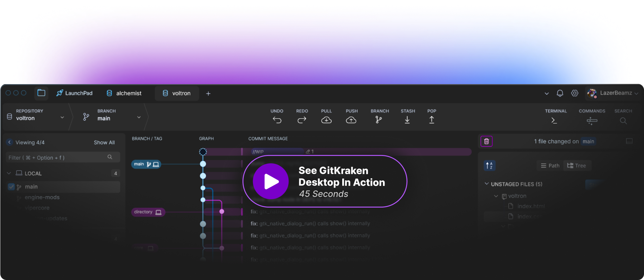Click the Undo arrow icon
The width and height of the screenshot is (644, 280).
click(277, 120)
